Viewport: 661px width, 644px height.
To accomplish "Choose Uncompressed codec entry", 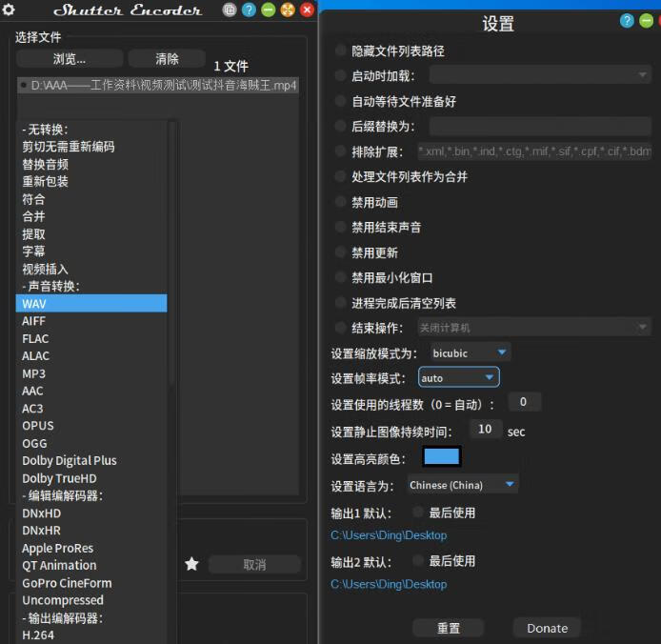I will 91,600.
